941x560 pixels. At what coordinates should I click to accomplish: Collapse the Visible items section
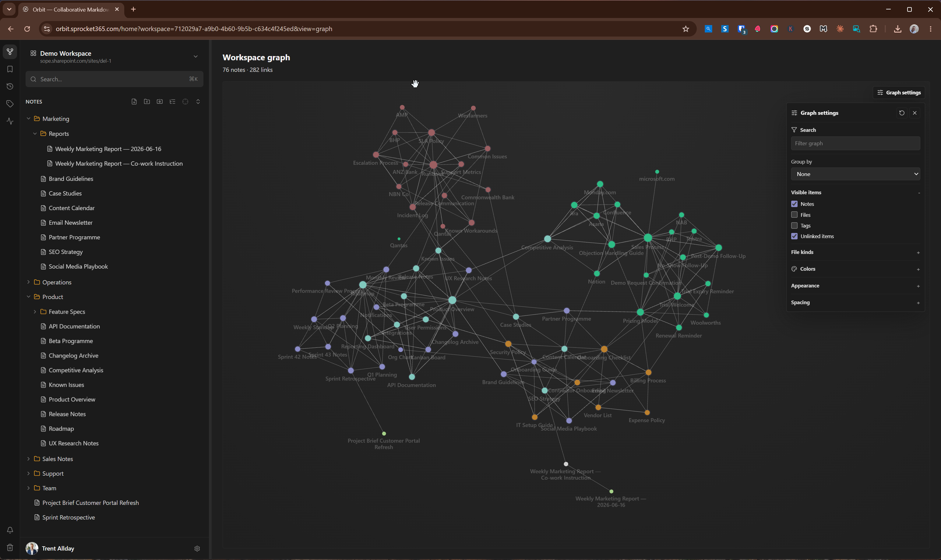click(x=919, y=192)
